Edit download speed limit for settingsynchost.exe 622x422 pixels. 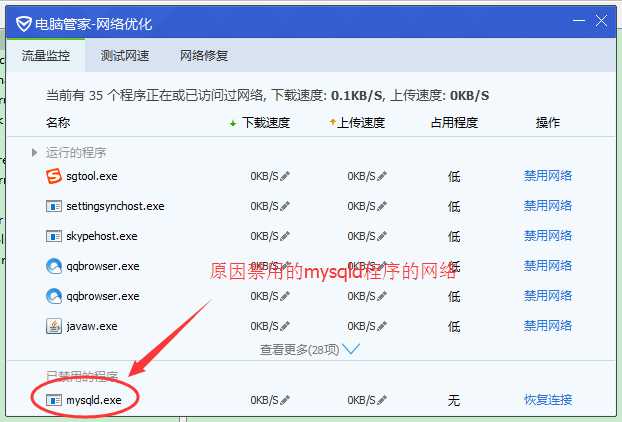(285, 206)
